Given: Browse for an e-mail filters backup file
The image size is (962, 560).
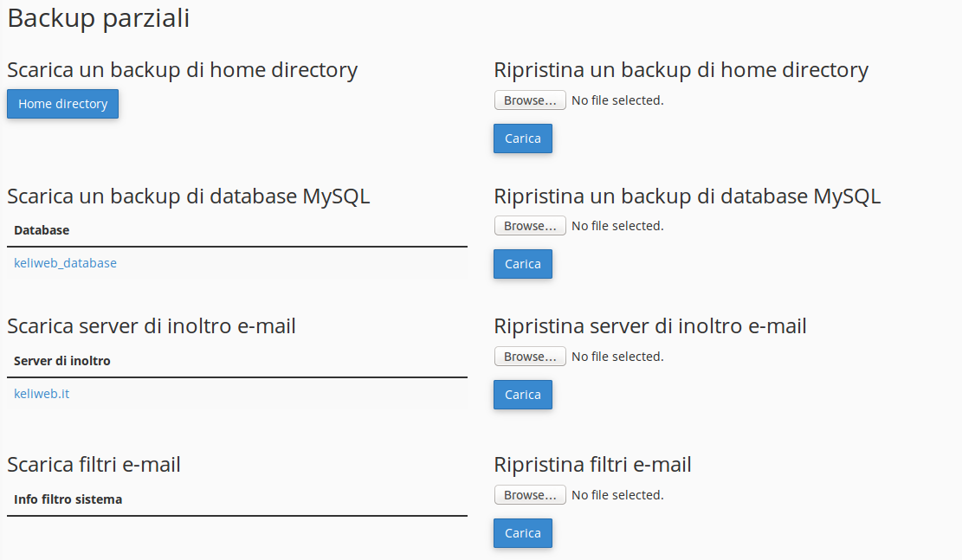Looking at the screenshot, I should coord(530,495).
